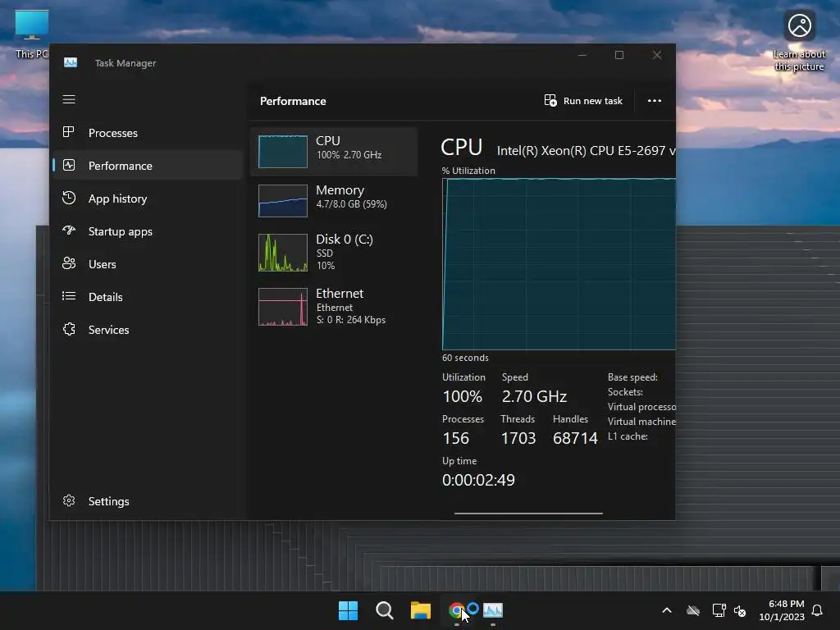Open the Details page
This screenshot has height=630, width=840.
tap(147, 297)
